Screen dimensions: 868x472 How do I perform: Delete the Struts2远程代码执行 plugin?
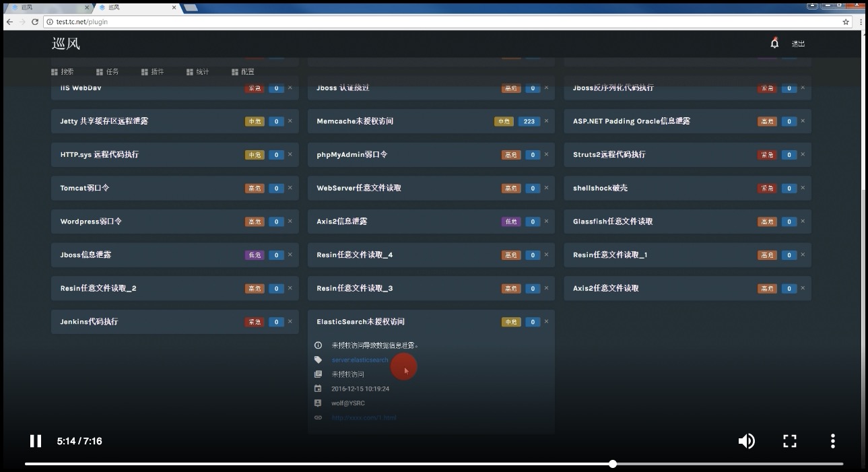(803, 154)
